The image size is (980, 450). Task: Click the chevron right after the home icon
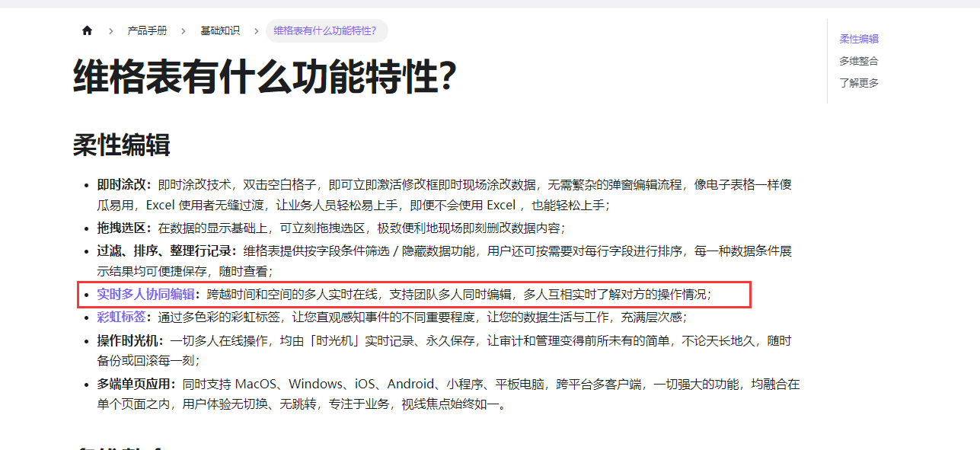click(x=110, y=31)
